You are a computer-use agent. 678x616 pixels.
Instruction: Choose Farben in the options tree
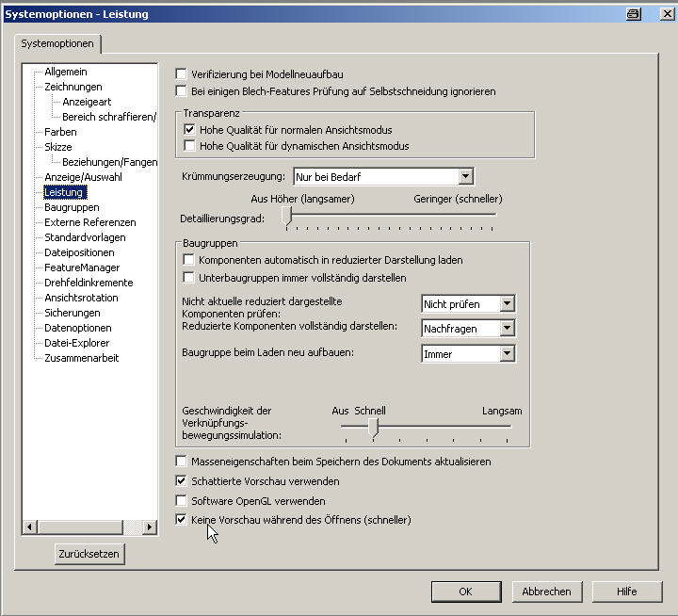click(60, 132)
